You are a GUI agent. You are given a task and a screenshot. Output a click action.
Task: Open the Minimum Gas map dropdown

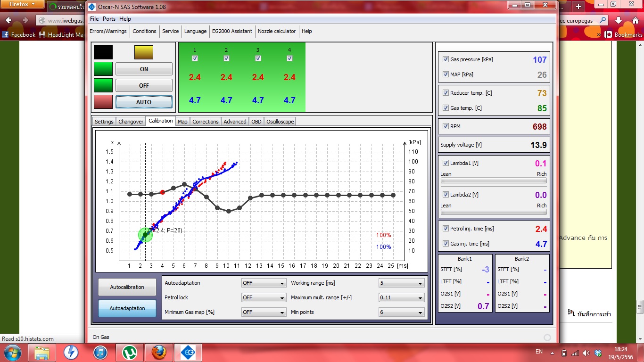coord(264,312)
